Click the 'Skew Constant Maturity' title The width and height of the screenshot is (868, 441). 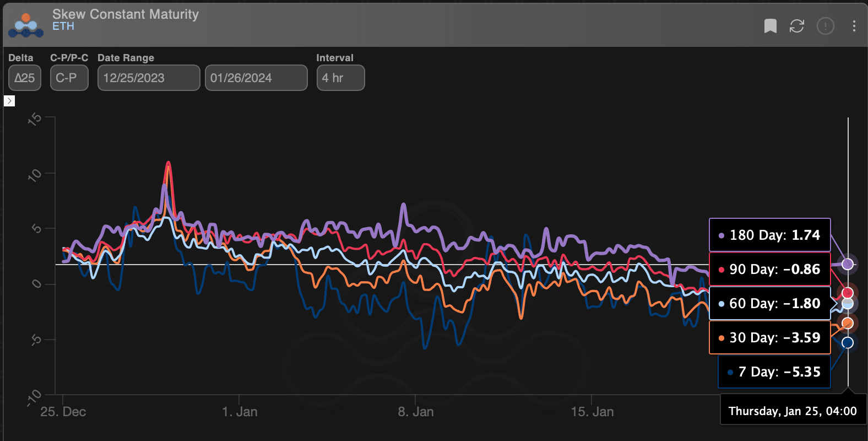(126, 14)
